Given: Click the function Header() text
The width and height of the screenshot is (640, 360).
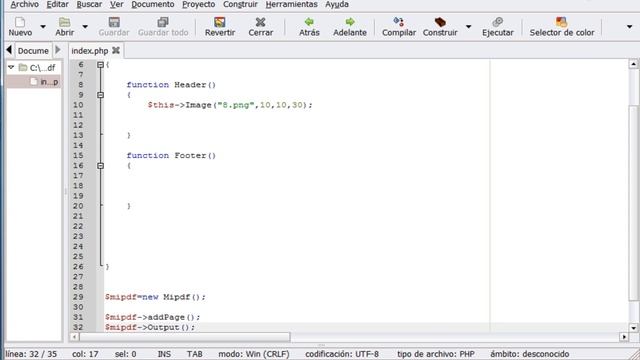Looking at the screenshot, I should pyautogui.click(x=171, y=84).
